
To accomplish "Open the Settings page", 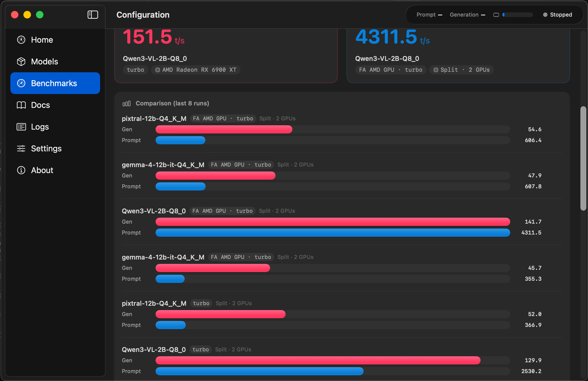I will [x=55, y=148].
